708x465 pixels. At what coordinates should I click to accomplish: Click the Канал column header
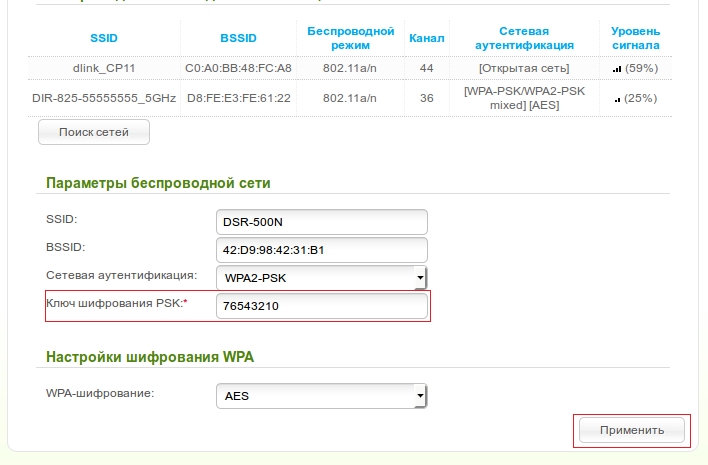coord(427,38)
